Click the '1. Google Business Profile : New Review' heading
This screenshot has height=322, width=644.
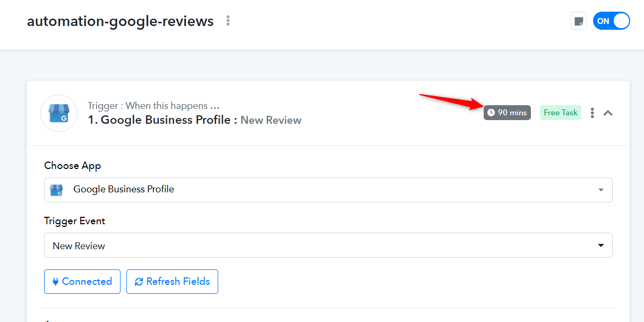(195, 120)
